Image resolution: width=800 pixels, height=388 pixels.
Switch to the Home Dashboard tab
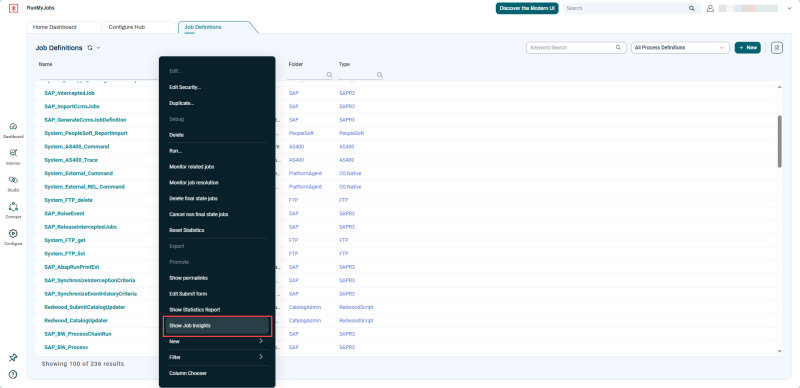(x=55, y=27)
